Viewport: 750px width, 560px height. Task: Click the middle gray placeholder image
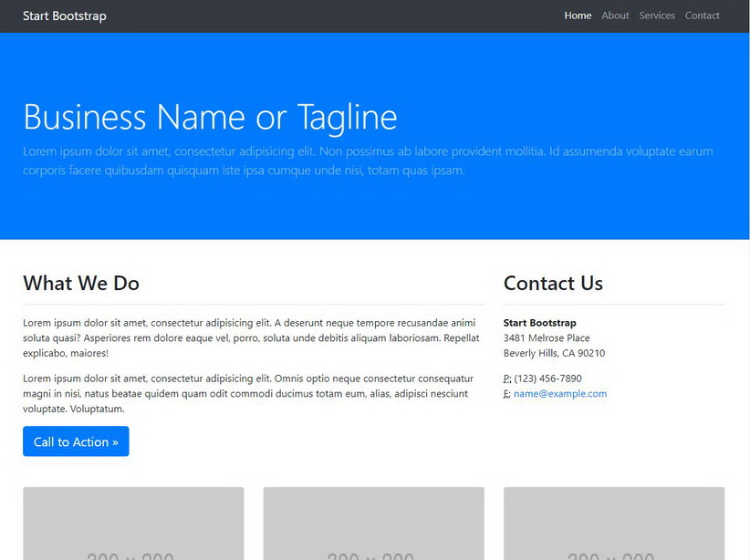pos(373,524)
